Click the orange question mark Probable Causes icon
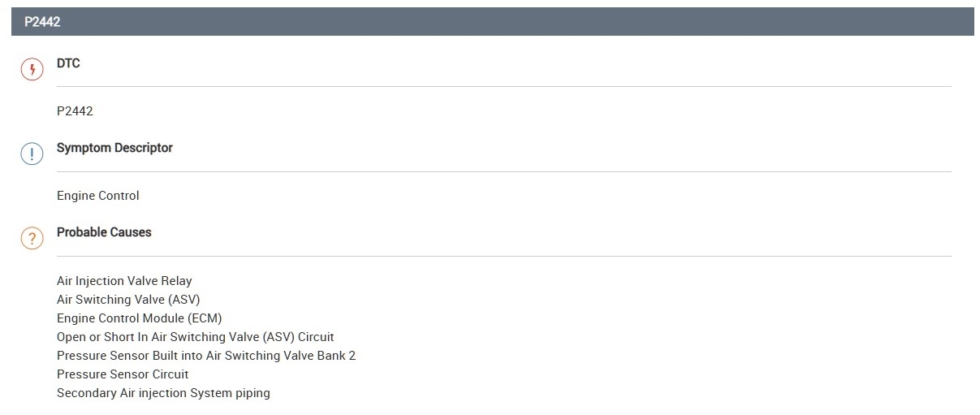This screenshot has width=980, height=415. tap(32, 238)
